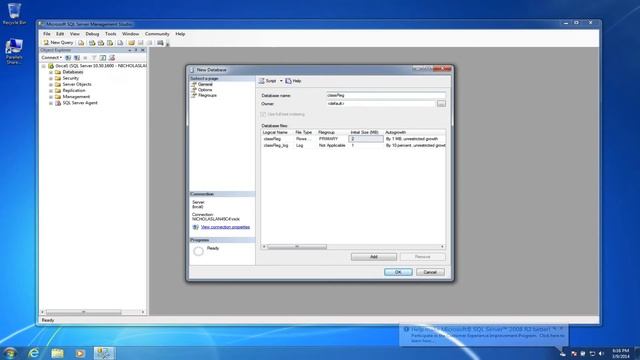The height and width of the screenshot is (360, 640).
Task: Click the Analysis Services MDX Query toolbar icon
Action: coord(92,42)
